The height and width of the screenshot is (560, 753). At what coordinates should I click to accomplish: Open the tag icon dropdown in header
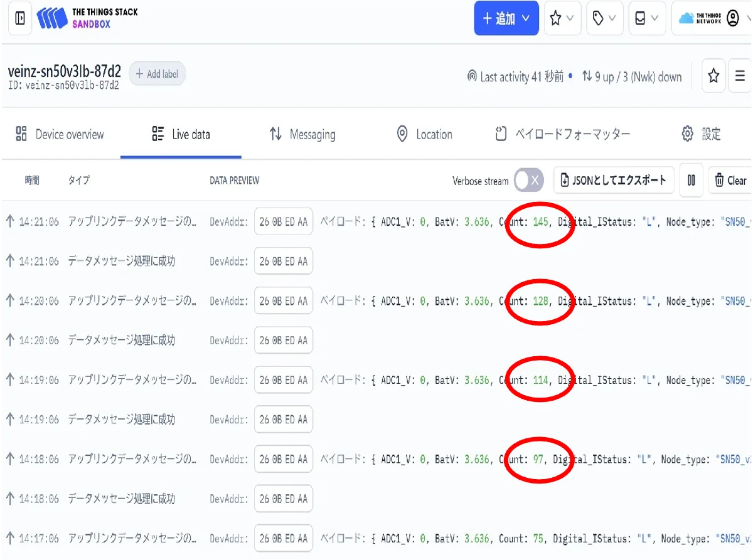coord(604,19)
